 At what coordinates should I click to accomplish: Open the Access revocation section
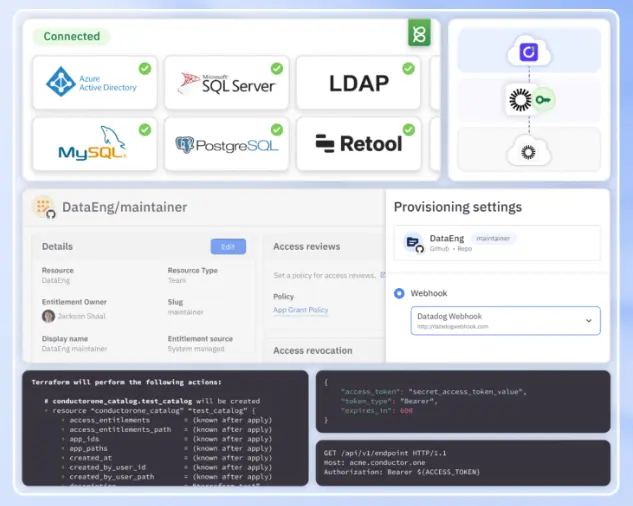pos(312,350)
